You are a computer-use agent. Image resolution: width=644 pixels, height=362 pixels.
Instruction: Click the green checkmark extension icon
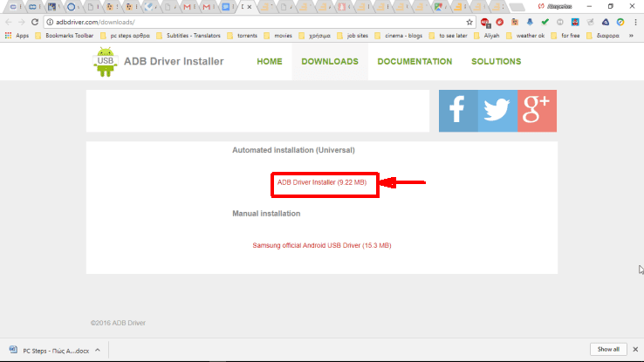(545, 22)
